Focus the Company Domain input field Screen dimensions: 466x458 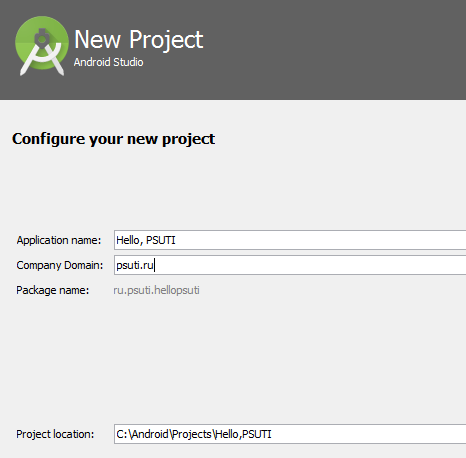[290, 265]
